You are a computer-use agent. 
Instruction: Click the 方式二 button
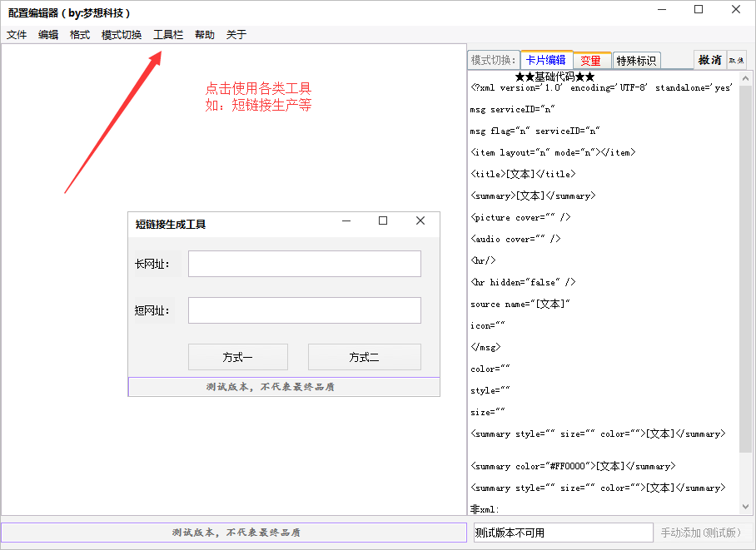point(364,356)
